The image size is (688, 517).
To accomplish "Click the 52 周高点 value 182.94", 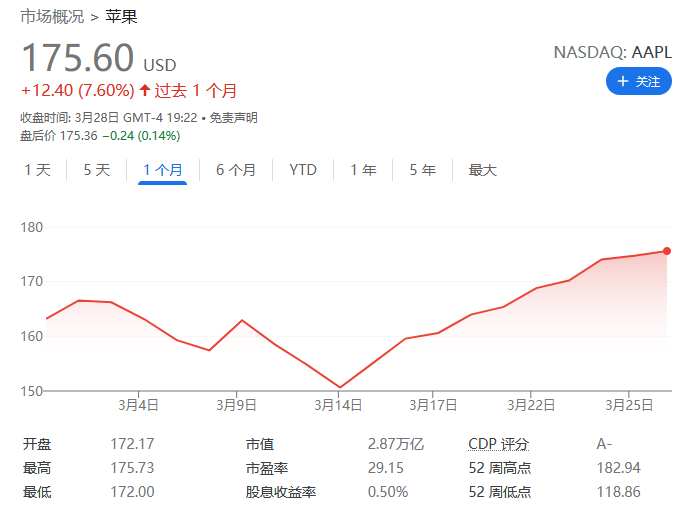I will 618,468.
